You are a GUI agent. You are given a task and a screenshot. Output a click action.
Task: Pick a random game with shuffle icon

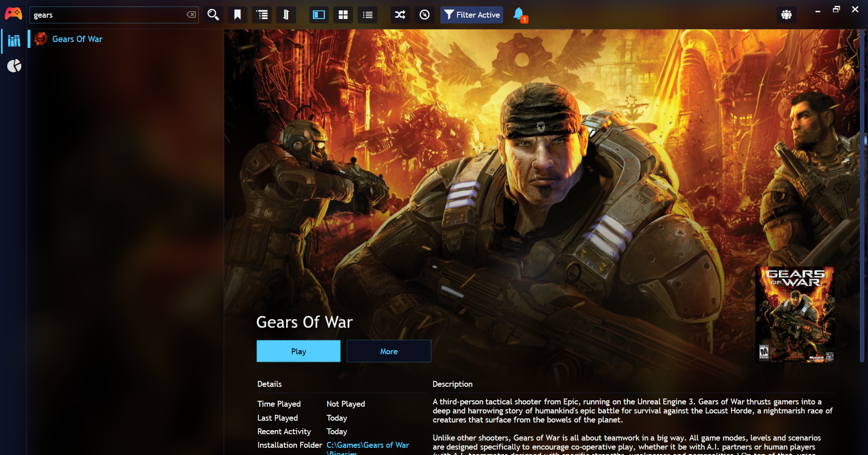[400, 15]
